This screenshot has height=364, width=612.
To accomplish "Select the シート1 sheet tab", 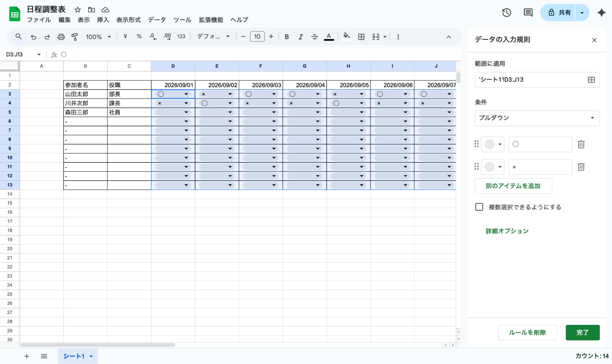I will point(74,356).
